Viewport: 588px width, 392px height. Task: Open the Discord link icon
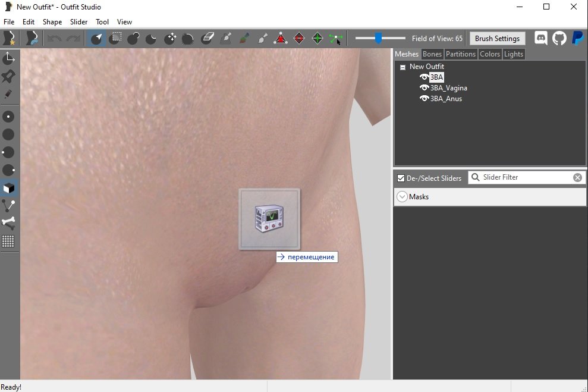541,39
